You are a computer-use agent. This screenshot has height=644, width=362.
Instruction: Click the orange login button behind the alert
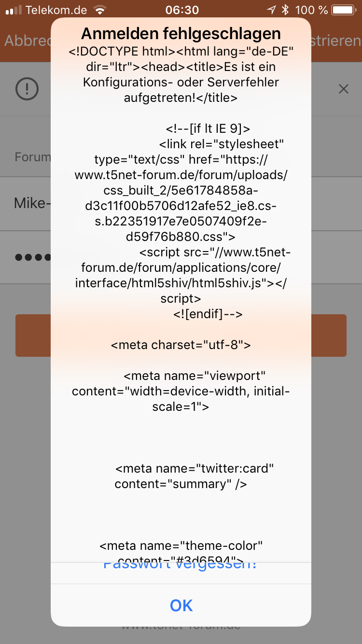pos(181,336)
